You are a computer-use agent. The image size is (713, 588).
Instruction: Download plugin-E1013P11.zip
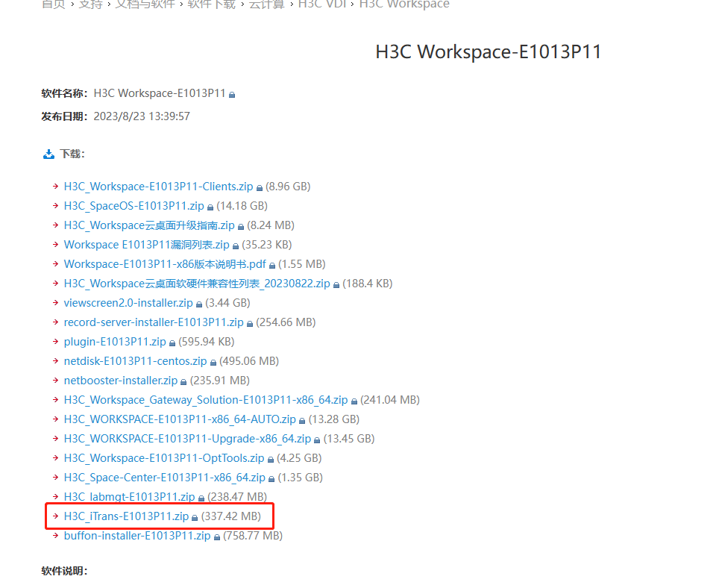(115, 342)
